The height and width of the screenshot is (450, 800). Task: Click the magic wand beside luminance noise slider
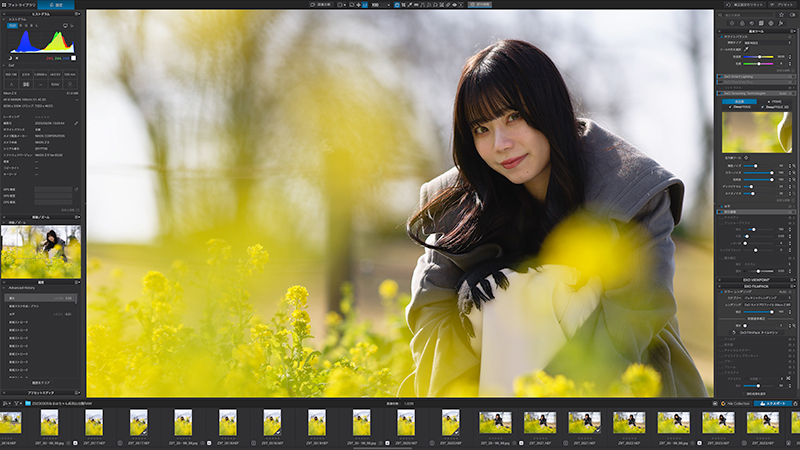[x=794, y=166]
